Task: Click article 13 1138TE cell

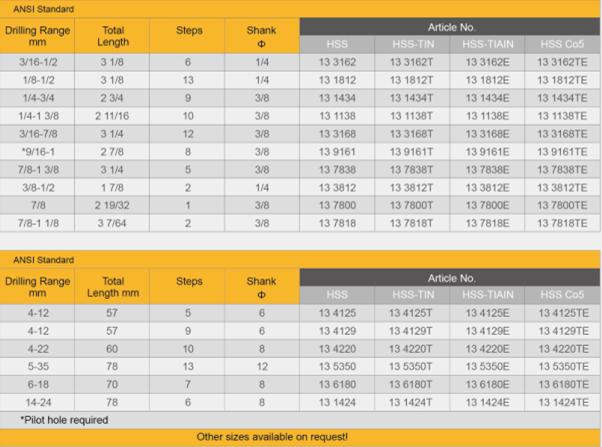Action: pos(562,116)
